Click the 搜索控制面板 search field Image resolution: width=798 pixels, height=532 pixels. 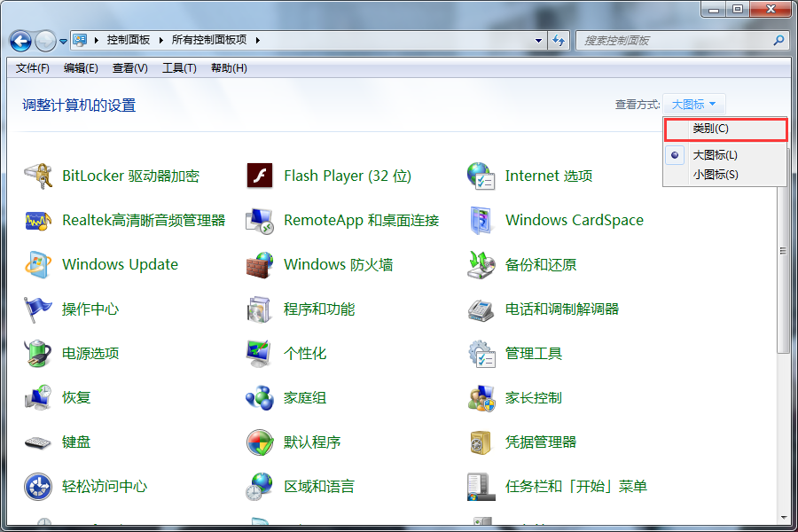click(674, 41)
